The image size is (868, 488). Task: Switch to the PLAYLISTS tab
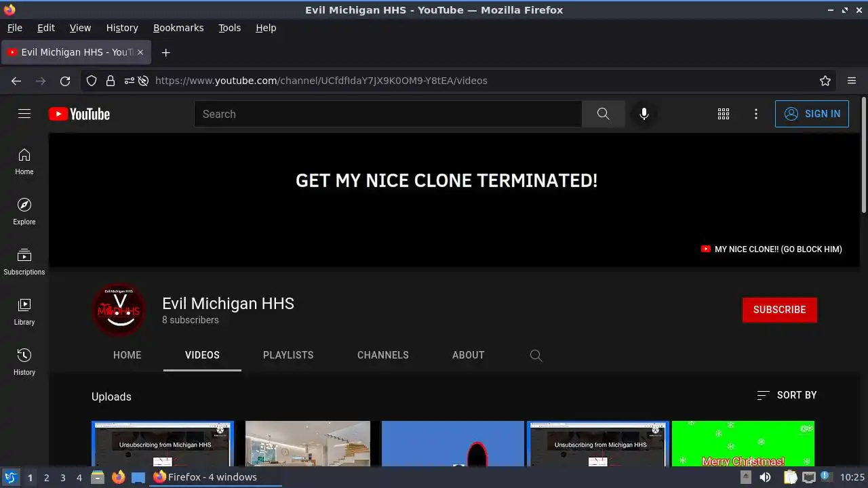pyautogui.click(x=288, y=355)
